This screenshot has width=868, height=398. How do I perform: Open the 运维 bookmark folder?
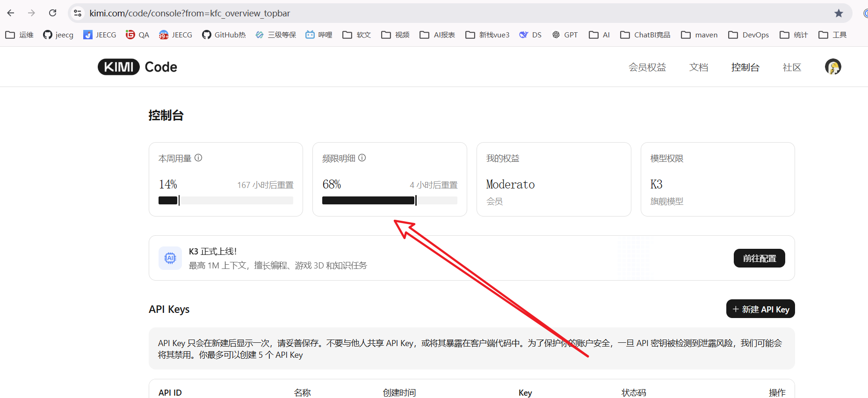(20, 35)
